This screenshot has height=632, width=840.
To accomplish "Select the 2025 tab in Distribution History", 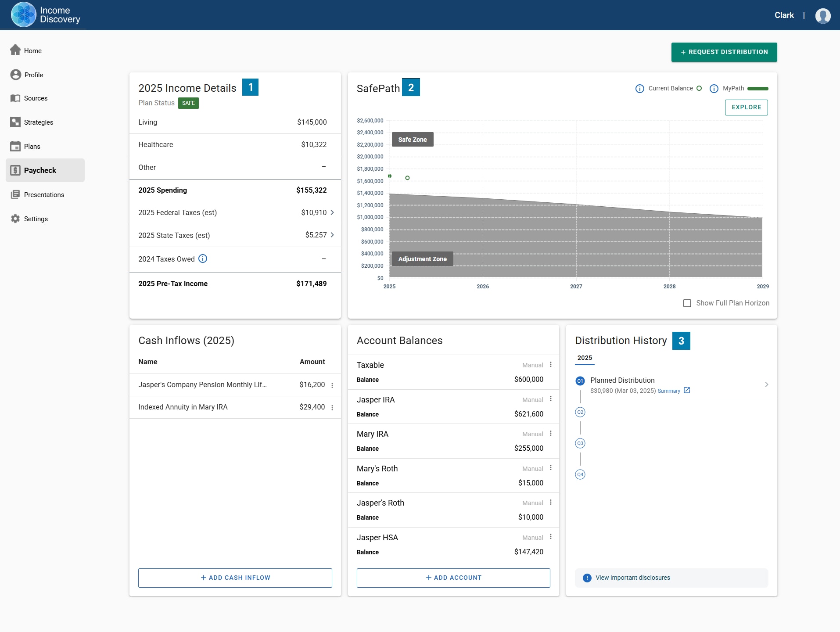I will (x=585, y=358).
